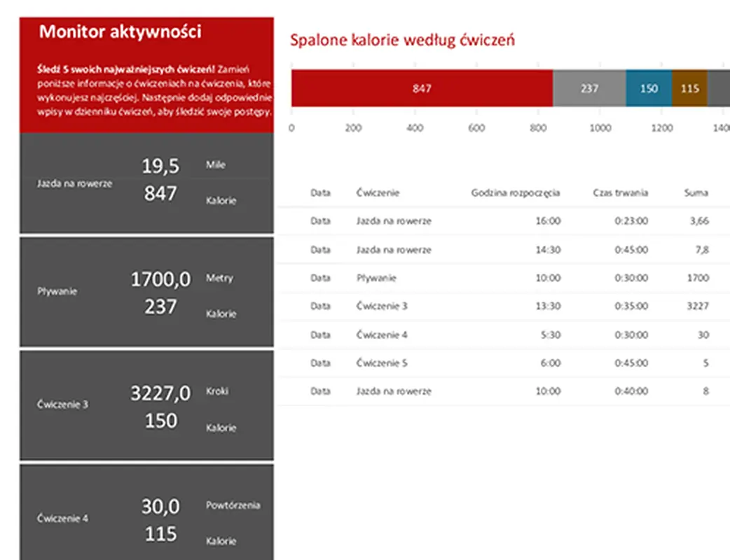Click the Metry unit label

pyautogui.click(x=219, y=278)
